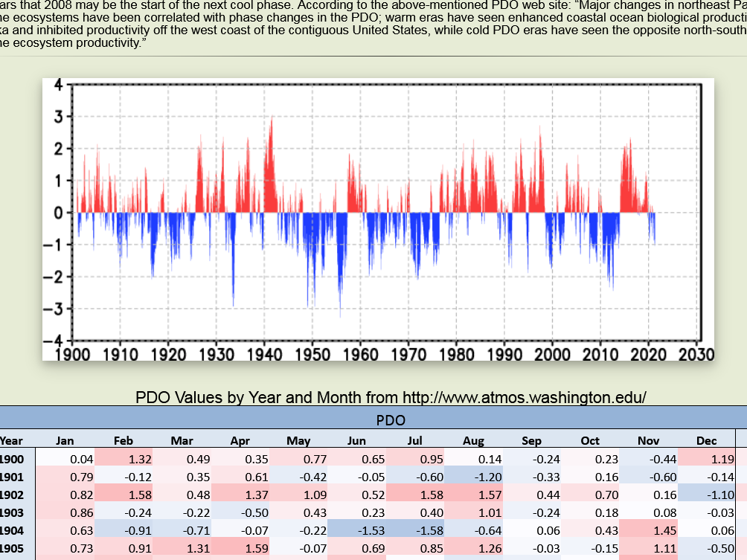
Task: Click the Aug column header
Action: (473, 440)
